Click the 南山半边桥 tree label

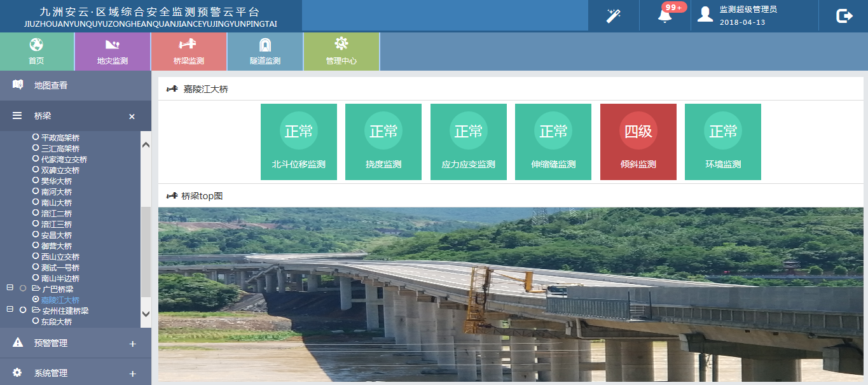coord(60,278)
